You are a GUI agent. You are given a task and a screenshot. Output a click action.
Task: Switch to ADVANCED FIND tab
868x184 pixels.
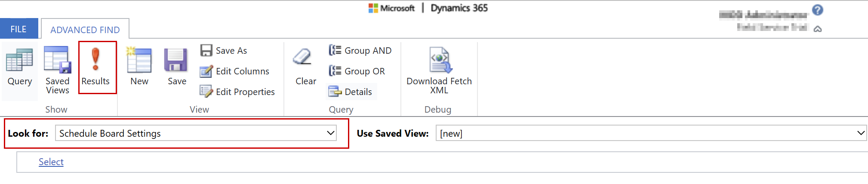85,30
